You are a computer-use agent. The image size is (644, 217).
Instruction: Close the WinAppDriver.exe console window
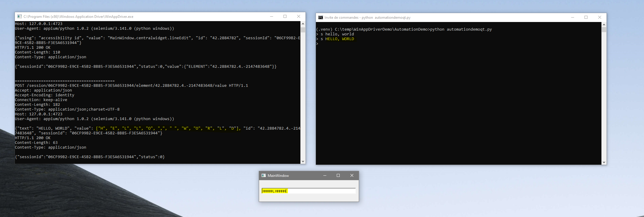299,17
